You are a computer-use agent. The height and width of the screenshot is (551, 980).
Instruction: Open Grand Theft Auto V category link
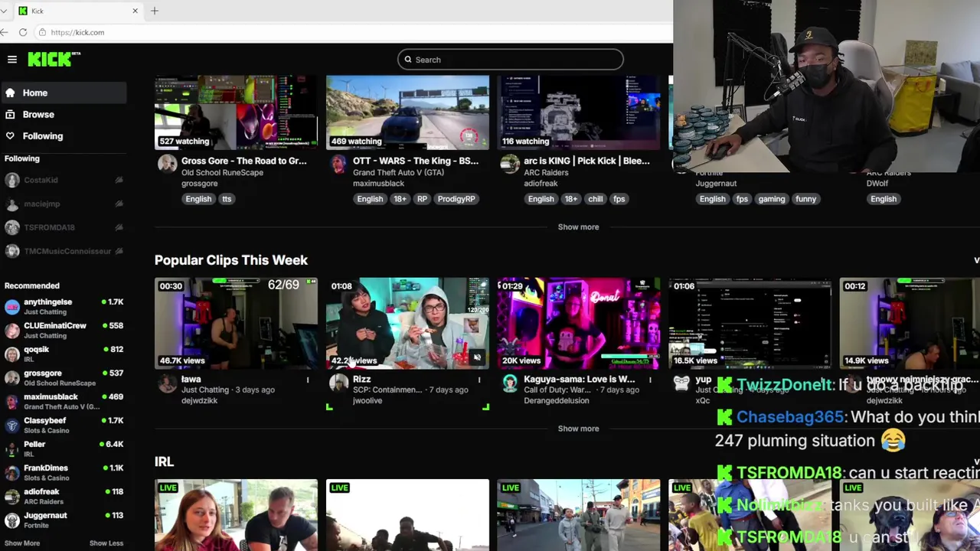[x=398, y=173]
